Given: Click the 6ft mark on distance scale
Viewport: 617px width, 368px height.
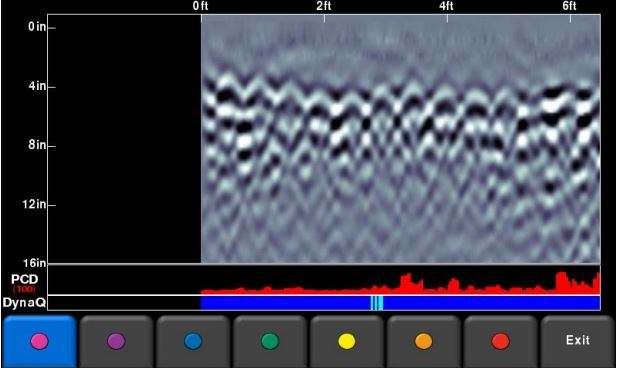Looking at the screenshot, I should [569, 6].
